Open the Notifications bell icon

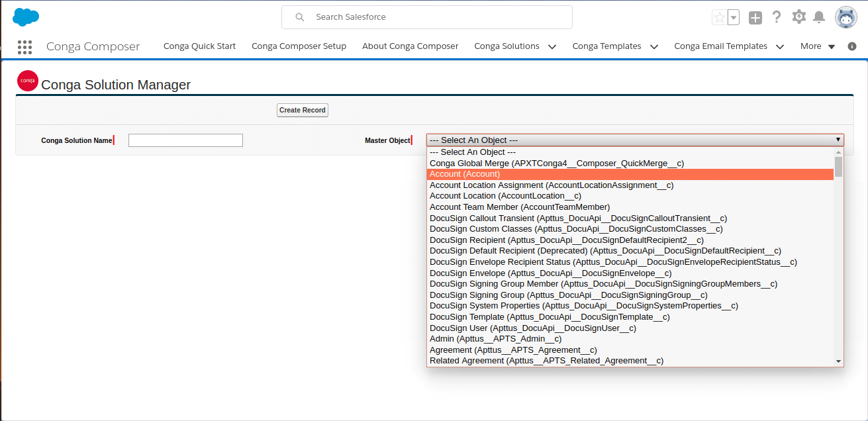(x=819, y=17)
